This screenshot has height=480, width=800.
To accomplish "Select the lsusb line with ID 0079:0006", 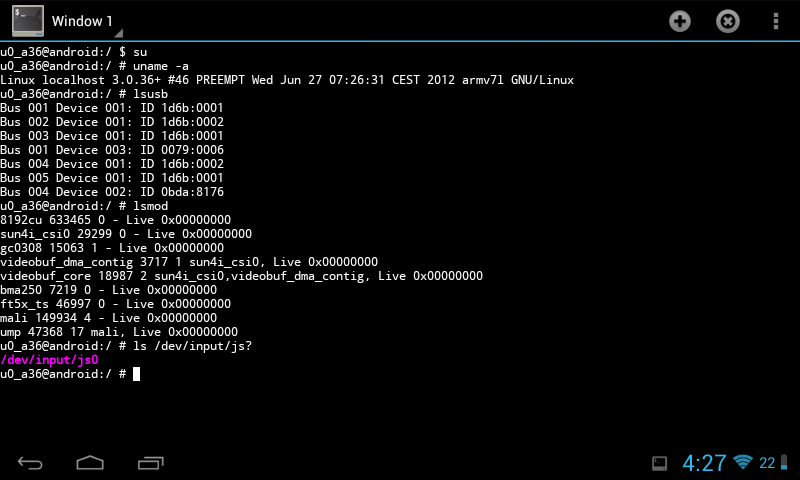I will coord(112,150).
